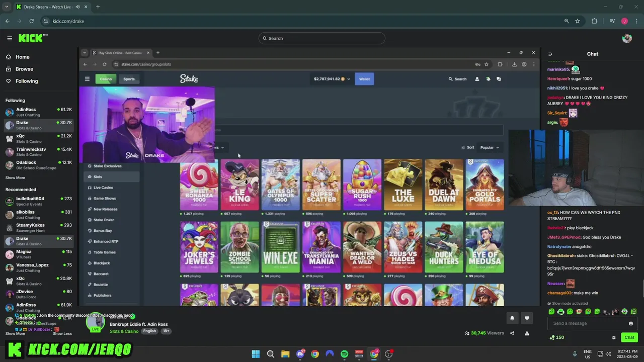Expand Following list with Show More
644x362 pixels.
(x=15, y=177)
